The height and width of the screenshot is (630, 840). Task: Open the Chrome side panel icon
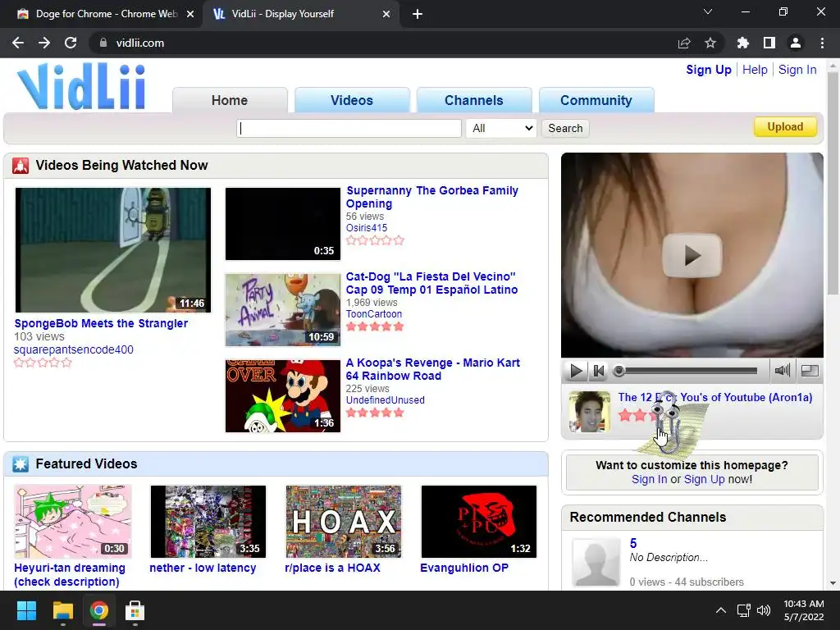pos(769,43)
